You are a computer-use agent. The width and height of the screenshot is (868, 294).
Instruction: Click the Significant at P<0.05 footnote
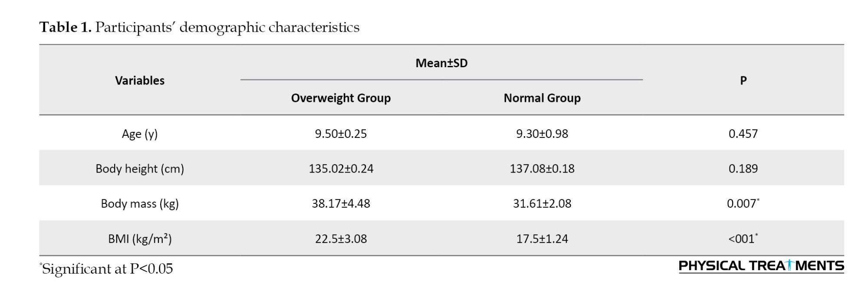coord(107,269)
